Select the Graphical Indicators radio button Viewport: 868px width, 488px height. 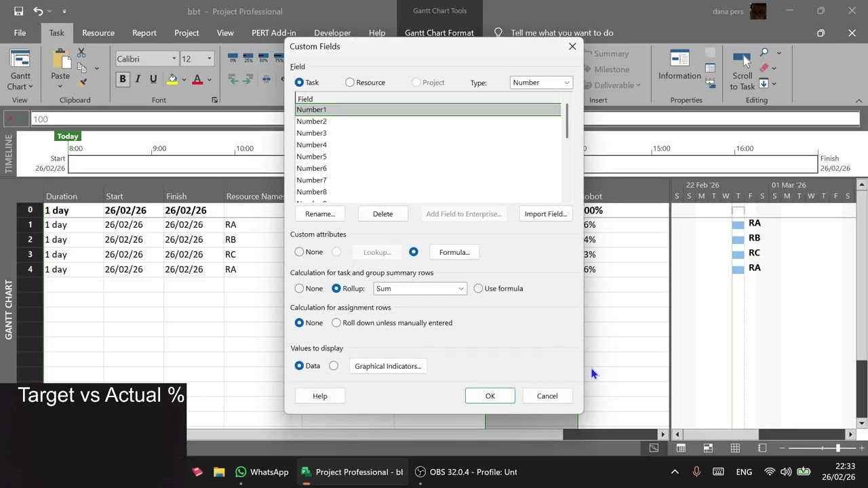pos(334,366)
